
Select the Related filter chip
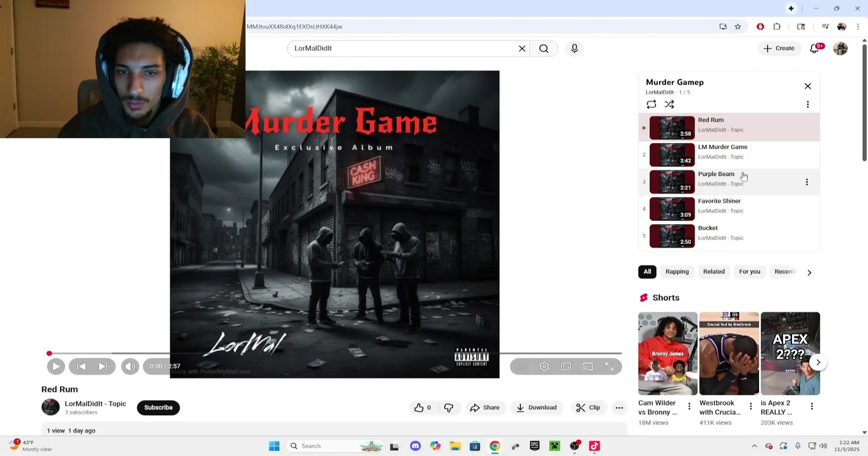click(714, 272)
